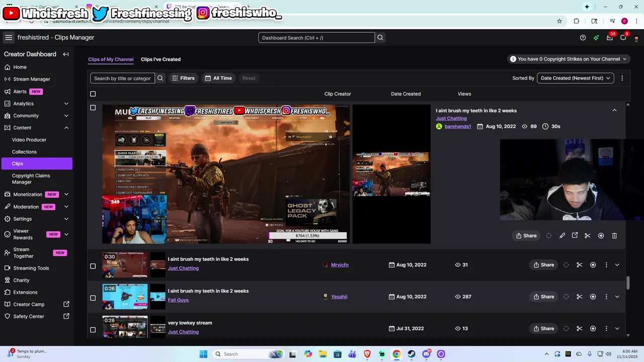
Task: Open Fall Guys category link
Action: click(178, 300)
